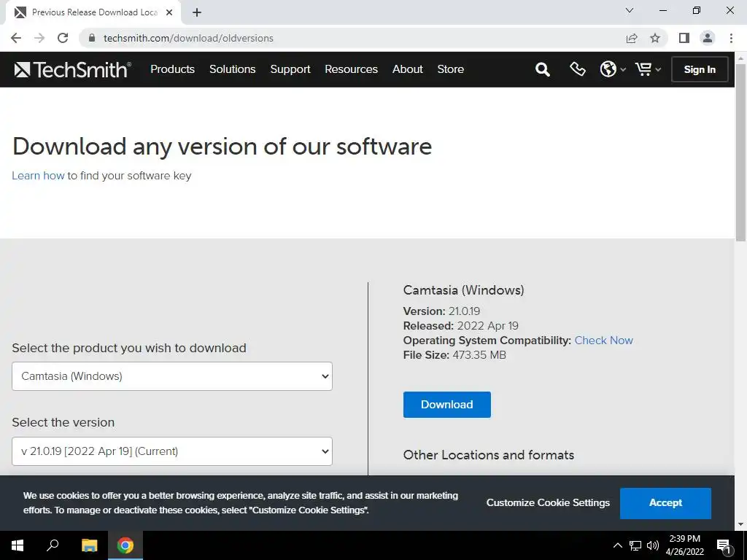Click the padlock site info icon
Viewport: 747px width, 560px height.
(x=92, y=38)
